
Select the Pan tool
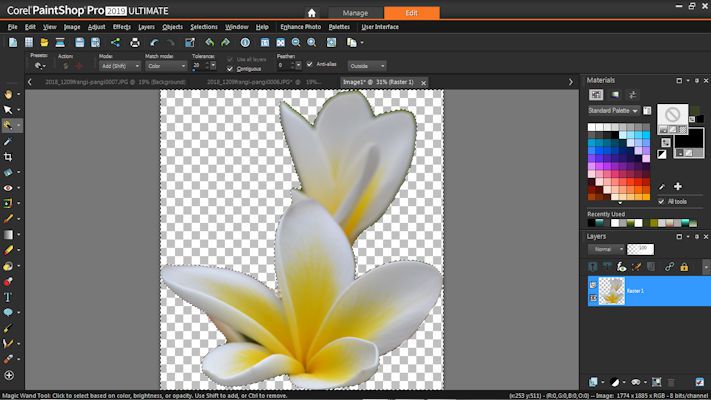click(8, 93)
